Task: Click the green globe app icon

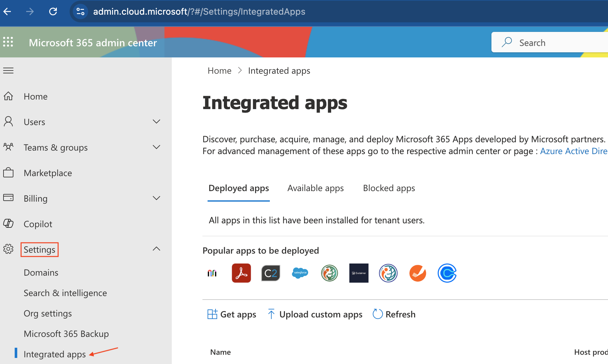Action: [x=330, y=273]
